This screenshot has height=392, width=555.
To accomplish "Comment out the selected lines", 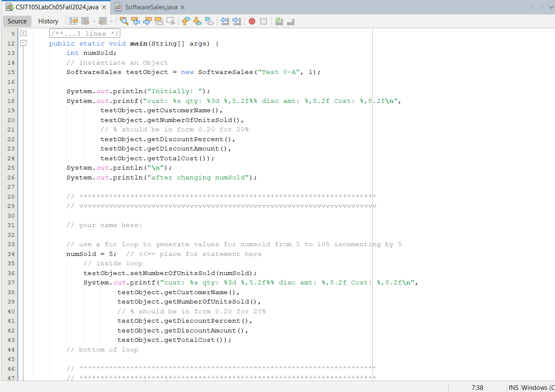I will click(279, 21).
